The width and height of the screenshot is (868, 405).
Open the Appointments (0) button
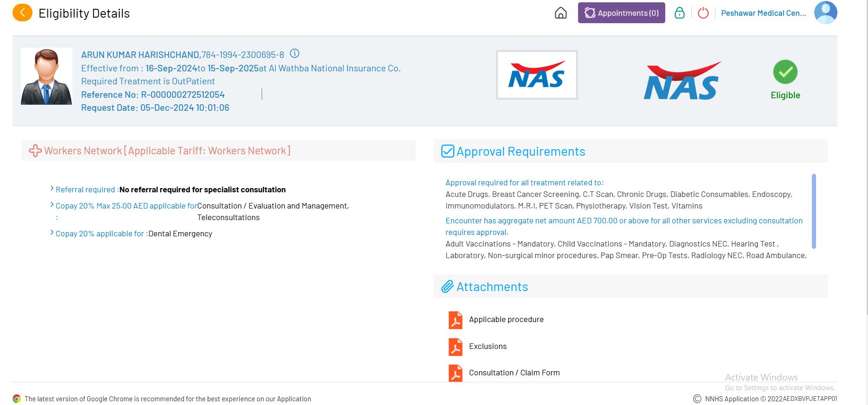coord(621,13)
